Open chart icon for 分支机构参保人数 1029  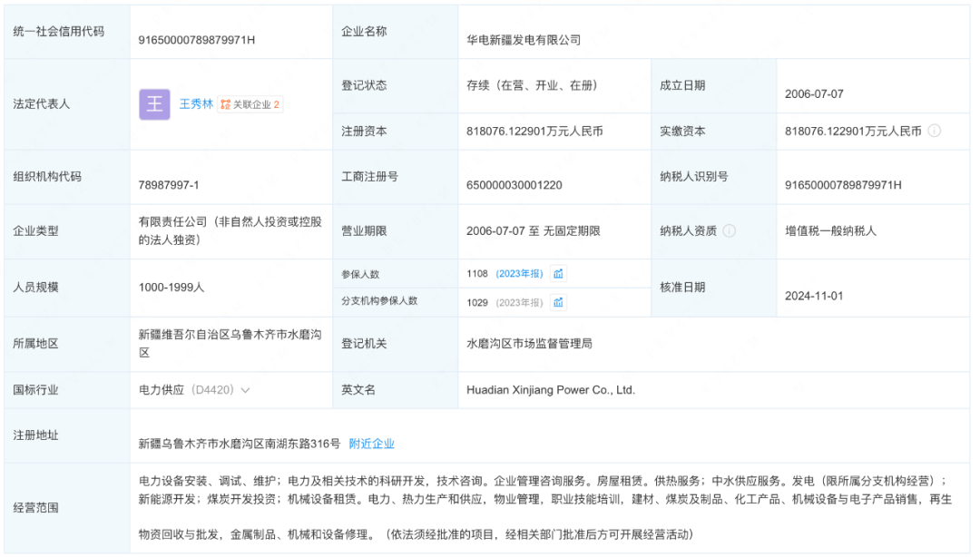(559, 302)
